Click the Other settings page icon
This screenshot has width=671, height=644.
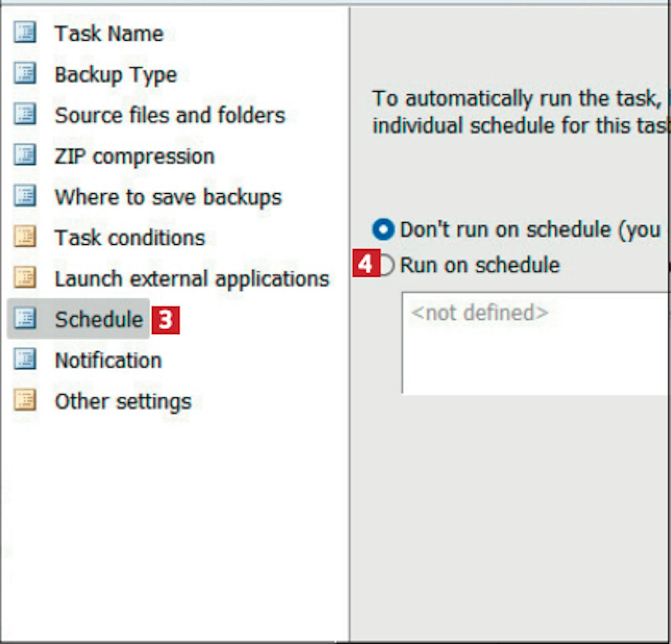[x=25, y=400]
